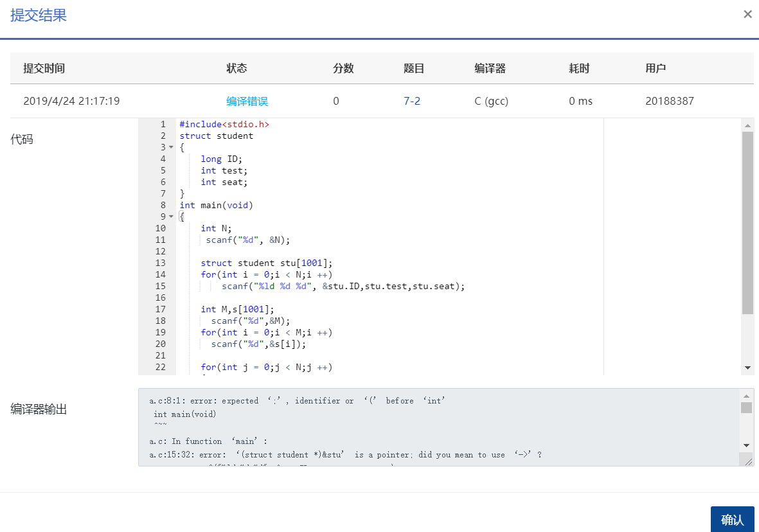Viewport: 759px width, 532px height.
Task: Click the 'struct student' line 2
Action: click(x=217, y=136)
